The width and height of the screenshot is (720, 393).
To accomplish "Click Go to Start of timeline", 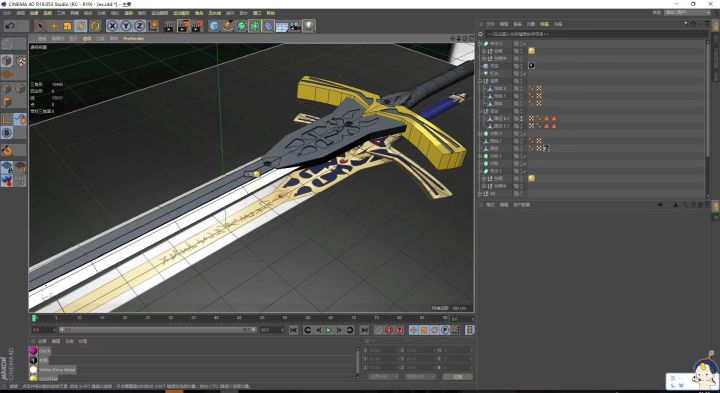I will point(293,330).
